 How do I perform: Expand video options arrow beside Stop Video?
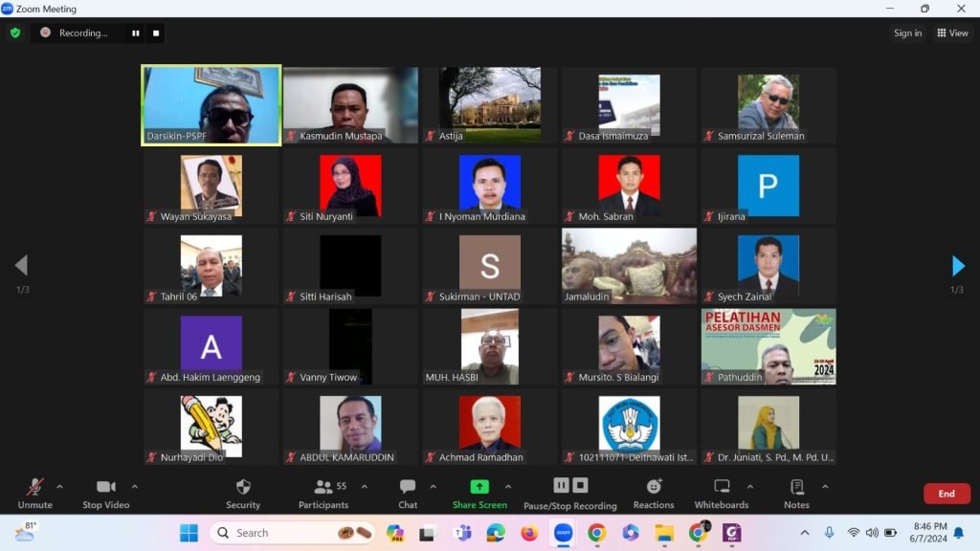tap(134, 486)
